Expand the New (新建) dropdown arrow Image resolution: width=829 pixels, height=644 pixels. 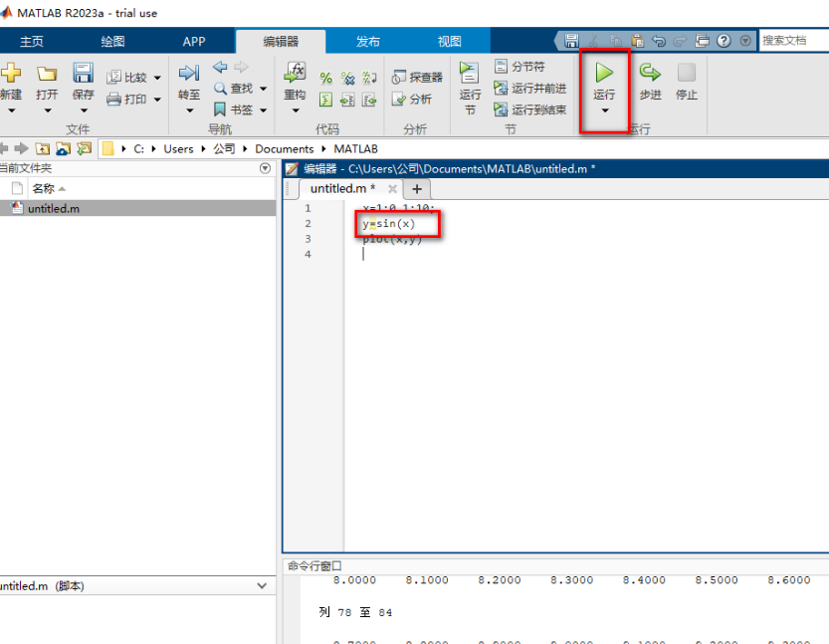click(11, 110)
